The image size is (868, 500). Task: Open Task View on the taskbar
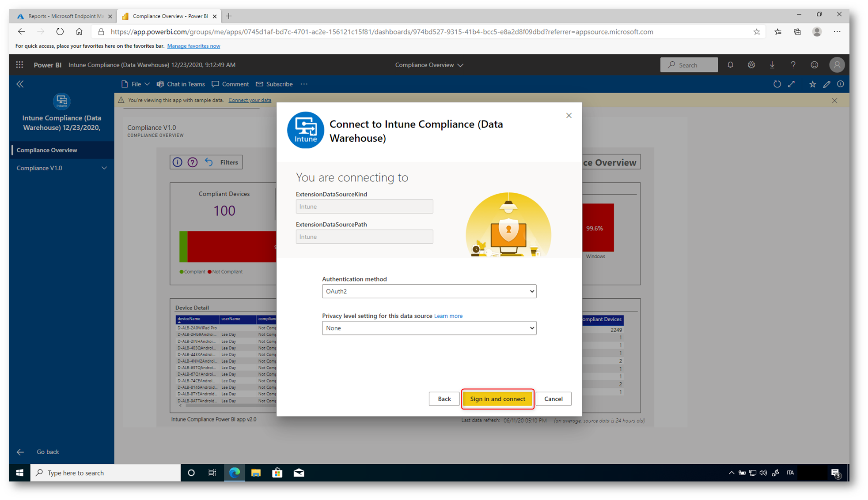[212, 473]
